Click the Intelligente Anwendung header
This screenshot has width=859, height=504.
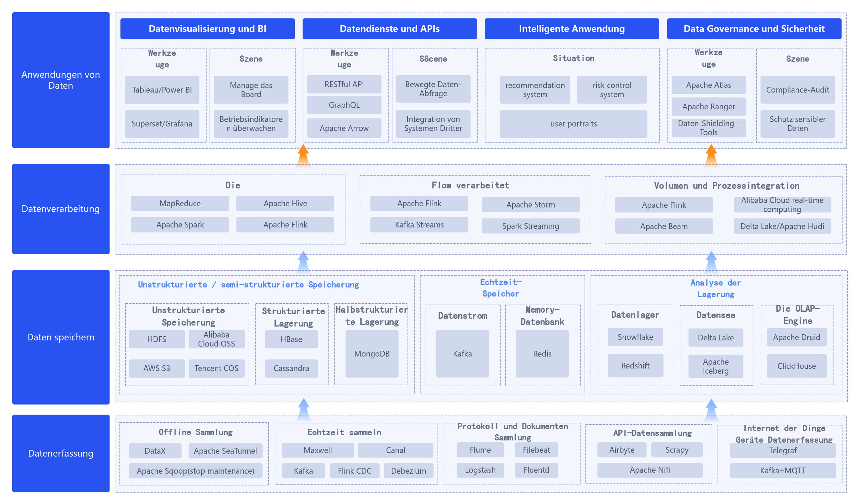[572, 29]
